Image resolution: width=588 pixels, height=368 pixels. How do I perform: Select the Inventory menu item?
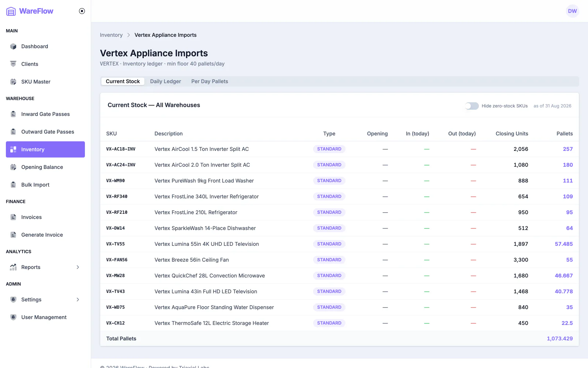[x=45, y=149]
